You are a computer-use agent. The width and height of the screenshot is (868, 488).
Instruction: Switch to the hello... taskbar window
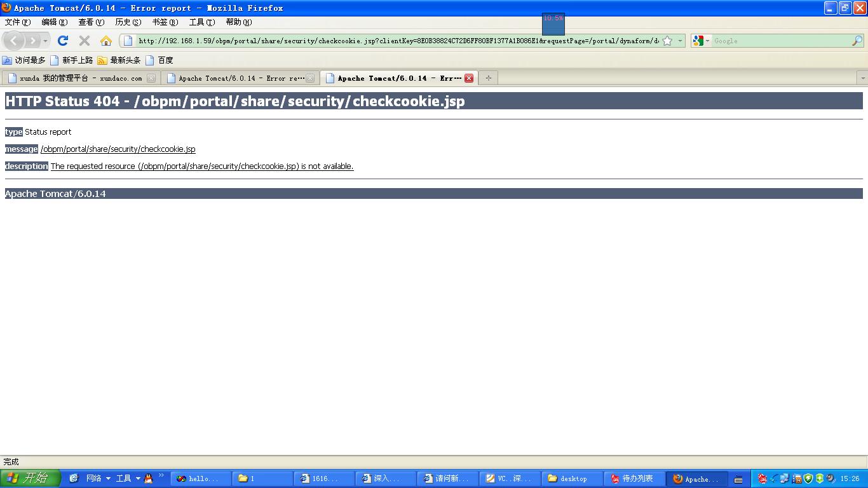201,478
